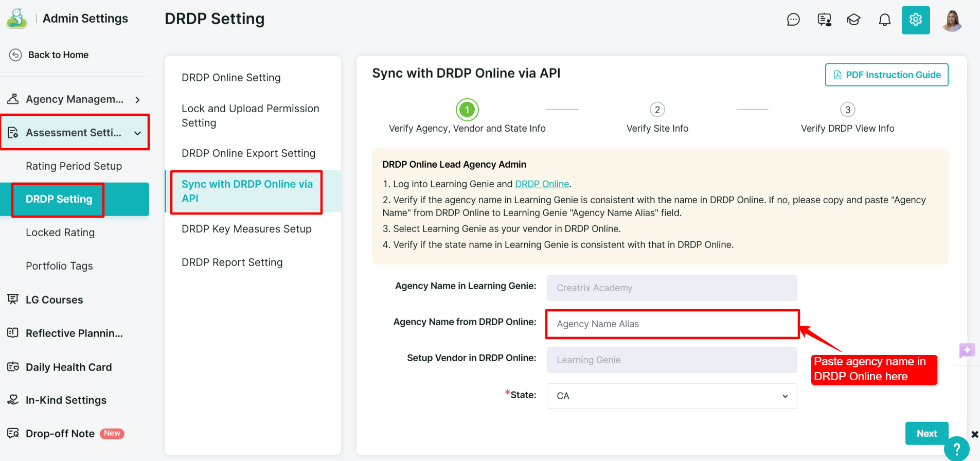This screenshot has height=461, width=980.
Task: Open the chat messages icon
Action: coord(793,20)
